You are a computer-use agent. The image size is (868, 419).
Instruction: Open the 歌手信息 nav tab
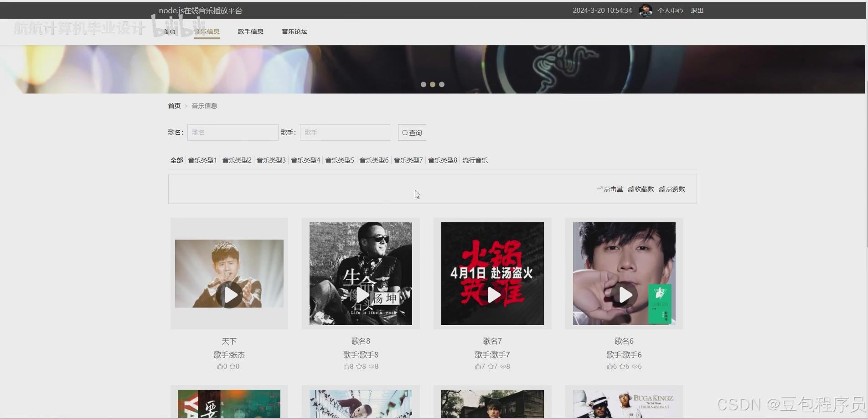[x=251, y=31]
